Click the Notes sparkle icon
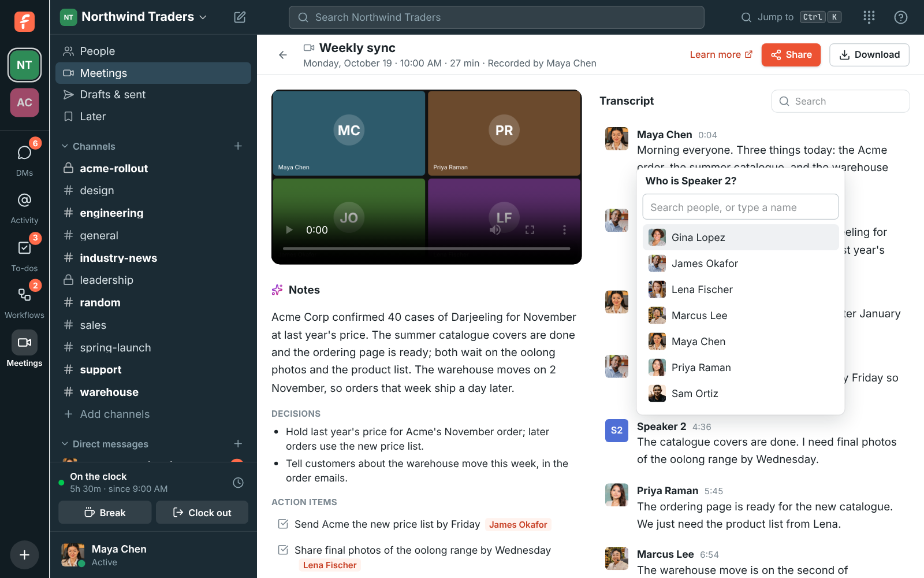 click(x=277, y=290)
